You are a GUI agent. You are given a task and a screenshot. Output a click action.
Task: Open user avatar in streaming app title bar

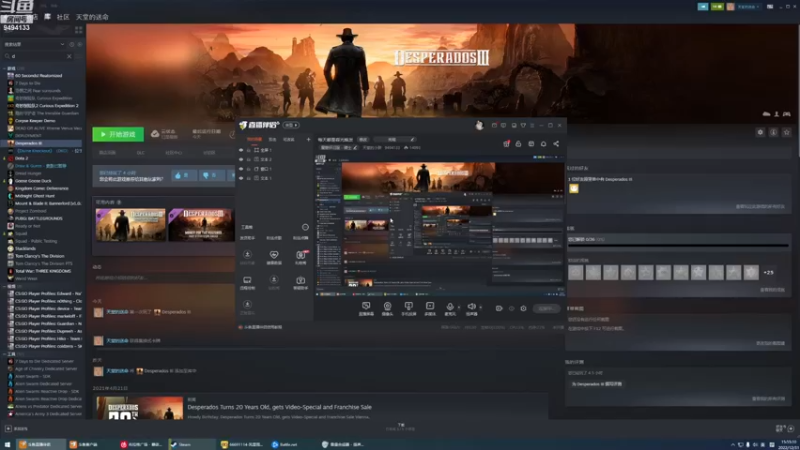click(479, 125)
